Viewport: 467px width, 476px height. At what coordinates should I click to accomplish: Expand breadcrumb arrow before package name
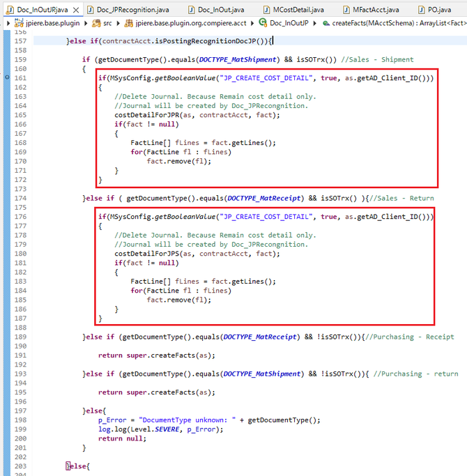(118, 23)
